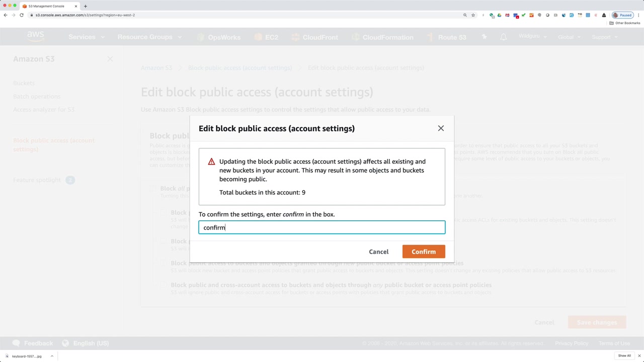Expand the Wildguru account dropdown

(x=532, y=37)
